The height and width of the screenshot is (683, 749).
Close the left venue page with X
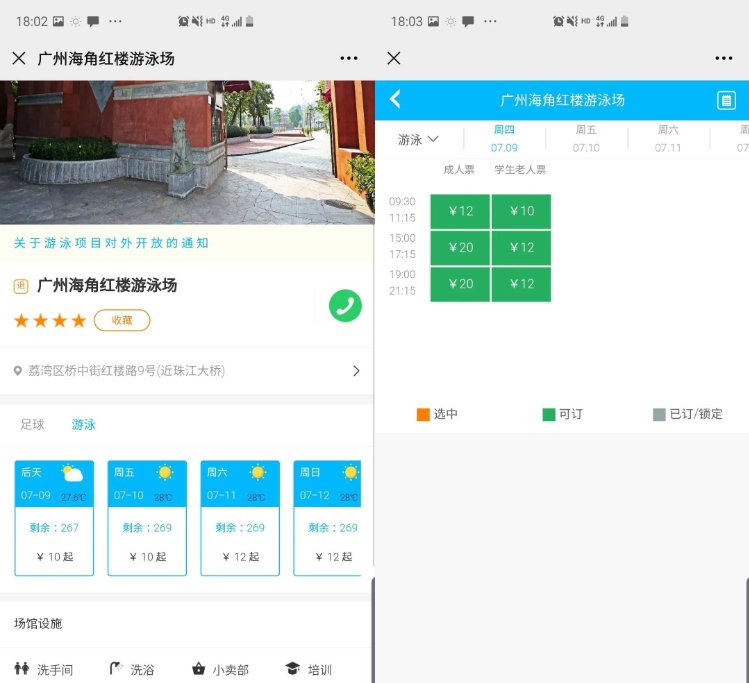click(x=19, y=59)
